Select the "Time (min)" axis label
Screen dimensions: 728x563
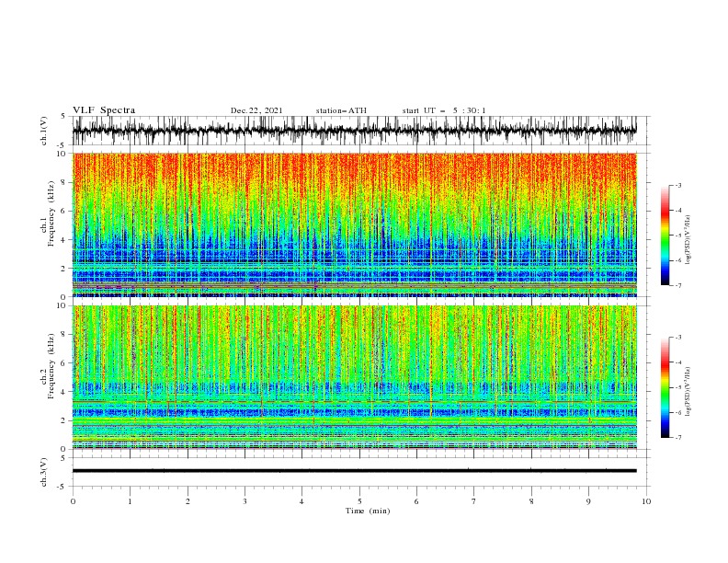coord(368,511)
